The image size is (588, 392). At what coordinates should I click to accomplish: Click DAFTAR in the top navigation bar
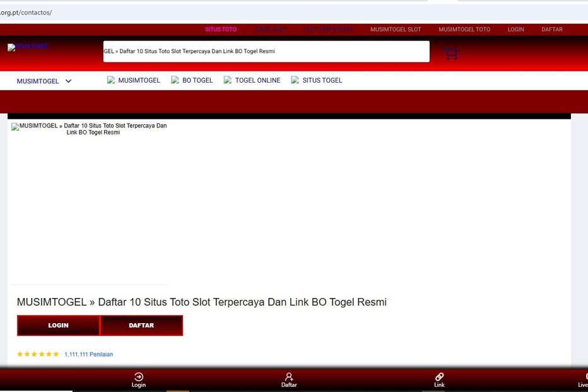[552, 30]
